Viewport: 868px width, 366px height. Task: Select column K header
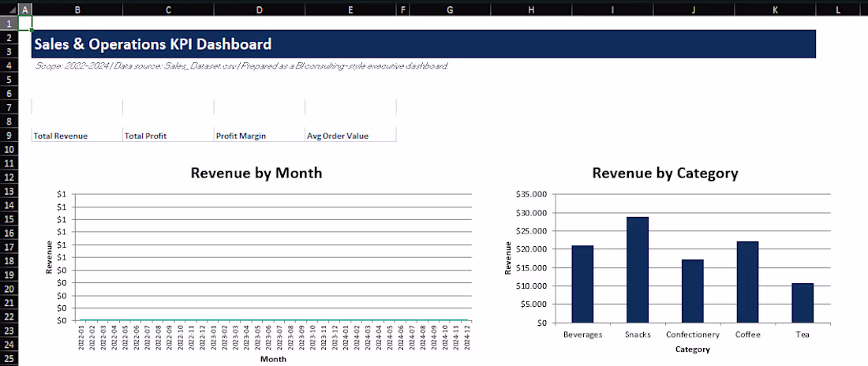(775, 9)
